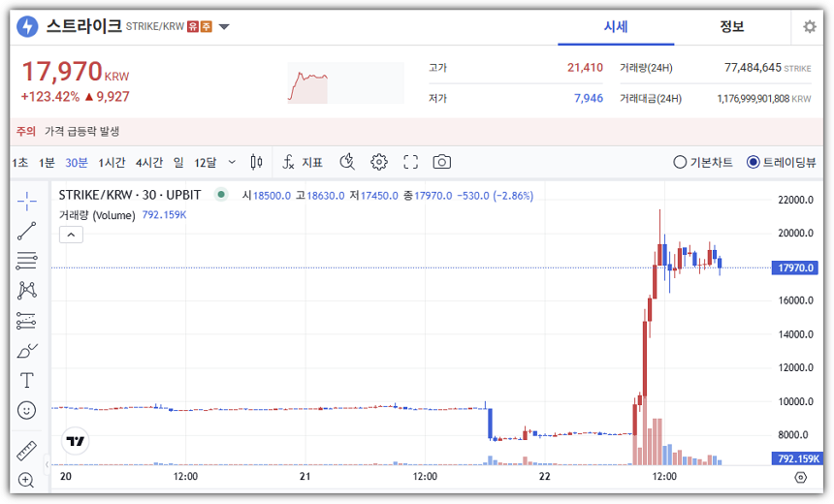The width and height of the screenshot is (834, 504).
Task: Select the 기본차트 radio option
Action: click(x=703, y=162)
